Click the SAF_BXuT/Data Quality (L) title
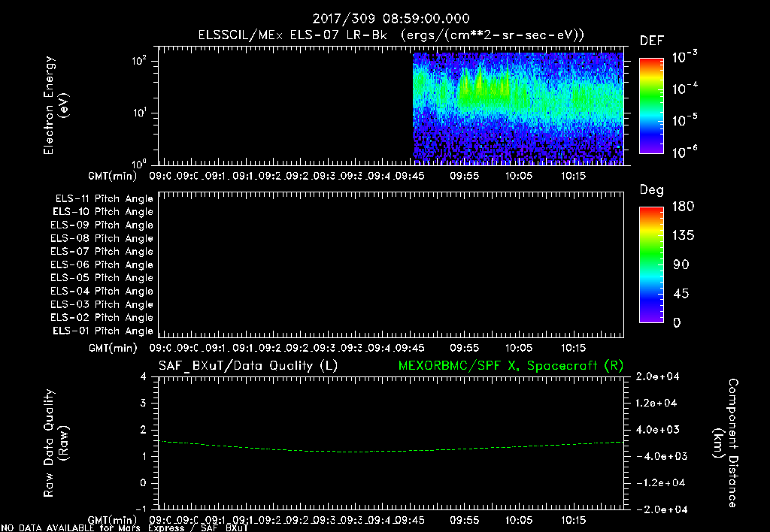This screenshot has height=532, width=770. point(248,366)
